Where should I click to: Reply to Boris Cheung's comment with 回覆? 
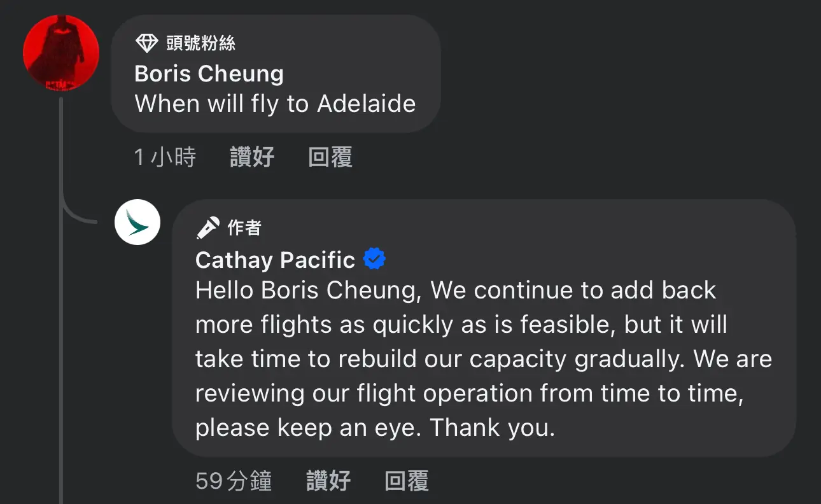coord(330,157)
